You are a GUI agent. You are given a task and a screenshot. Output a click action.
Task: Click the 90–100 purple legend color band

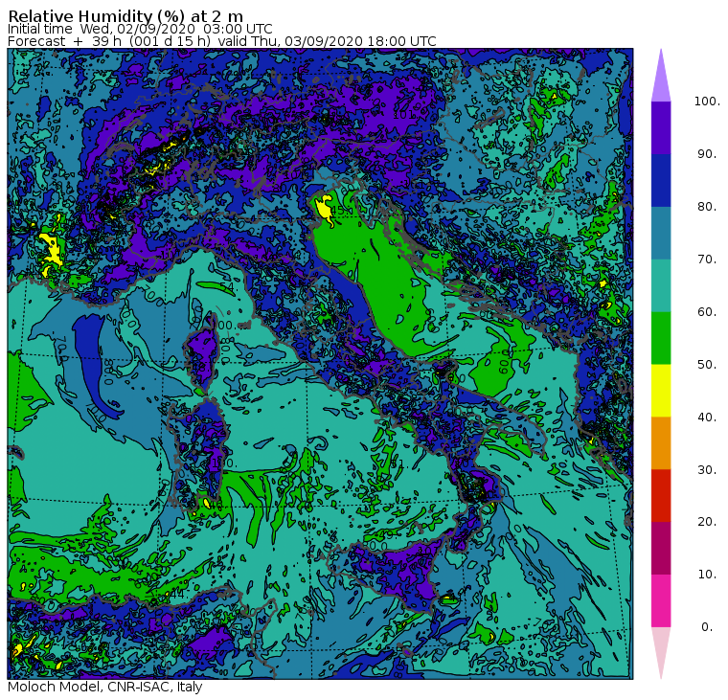point(661,127)
